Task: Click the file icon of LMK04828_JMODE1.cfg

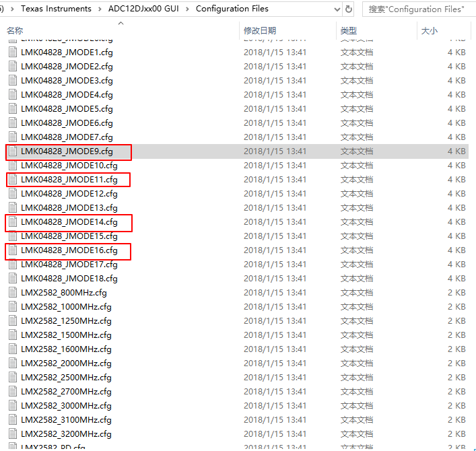Action: (13, 53)
